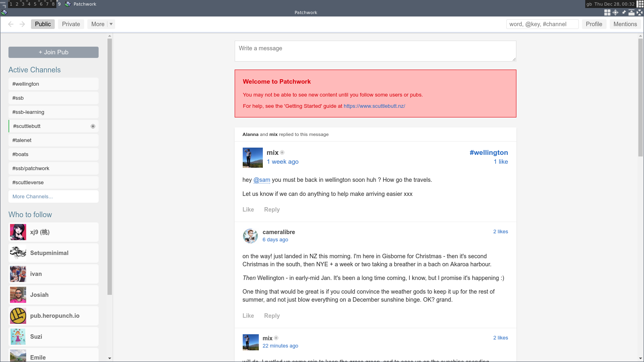Open the #ssb/patchwork channel
This screenshot has height=362, width=644.
tap(54, 169)
